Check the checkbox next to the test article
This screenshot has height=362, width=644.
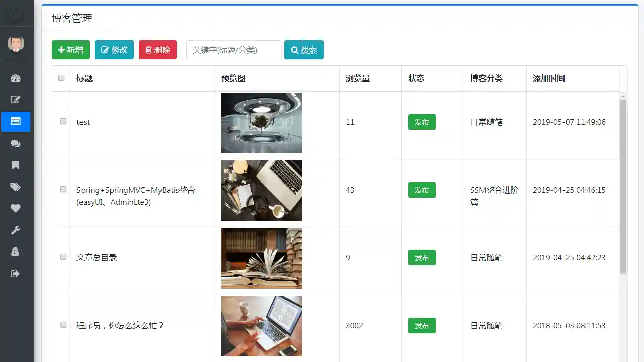(63, 121)
